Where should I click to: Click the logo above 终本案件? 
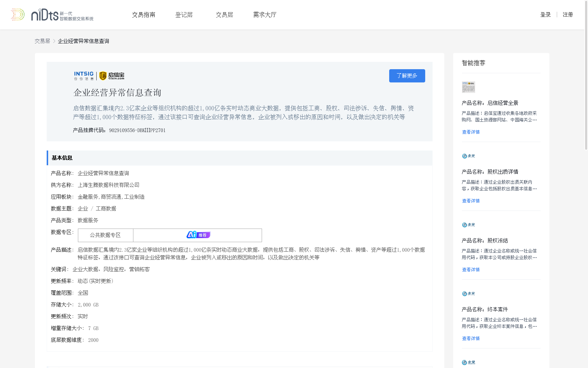tap(468, 294)
